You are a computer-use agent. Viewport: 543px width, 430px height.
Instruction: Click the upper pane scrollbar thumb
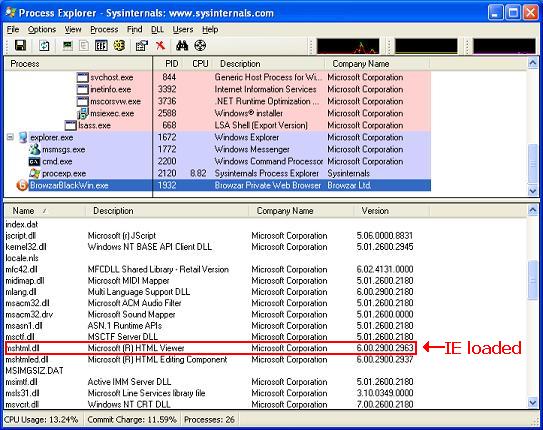[x=533, y=163]
